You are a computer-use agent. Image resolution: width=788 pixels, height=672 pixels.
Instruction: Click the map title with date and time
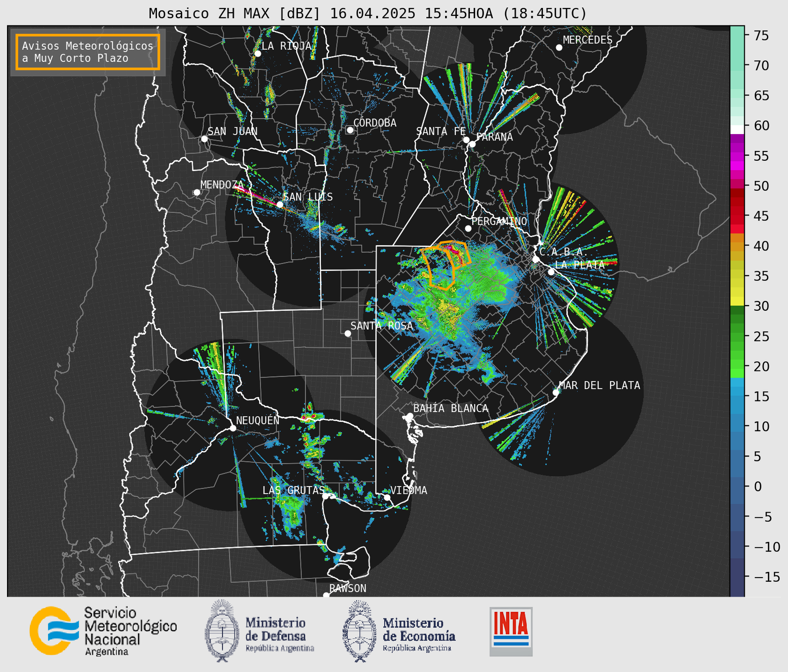[368, 13]
